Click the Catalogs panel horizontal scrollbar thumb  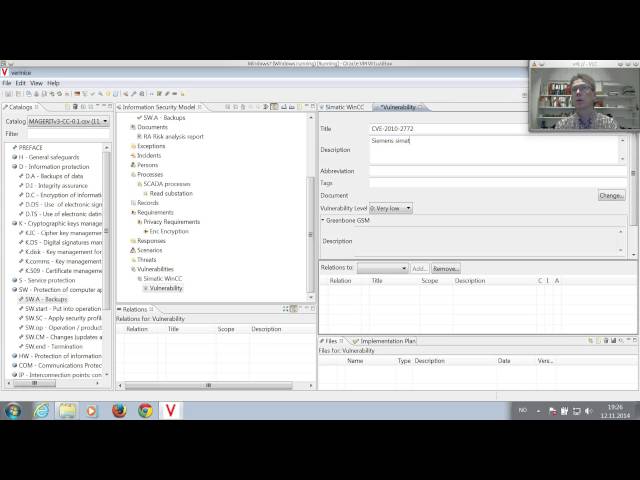point(35,383)
